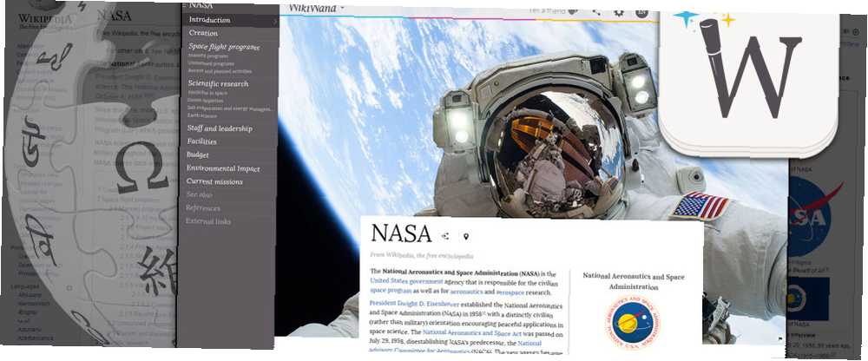Click the NASA heading in sidebar
This screenshot has height=361, width=868.
tap(201, 5)
